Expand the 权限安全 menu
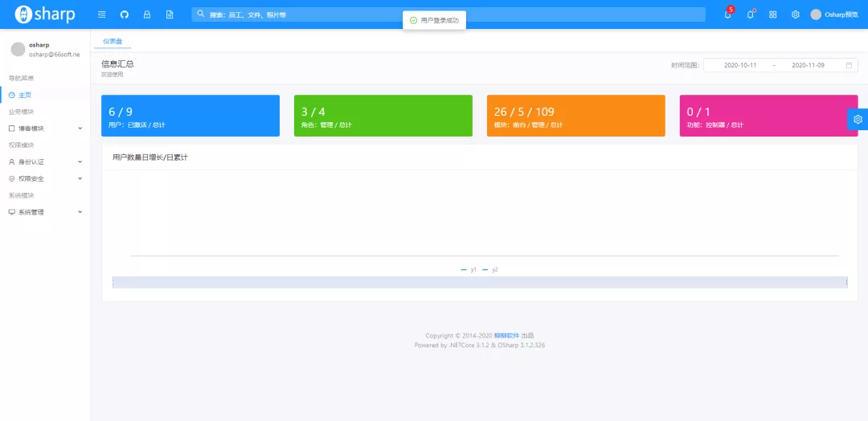Image resolution: width=868 pixels, height=421 pixels. (x=45, y=178)
